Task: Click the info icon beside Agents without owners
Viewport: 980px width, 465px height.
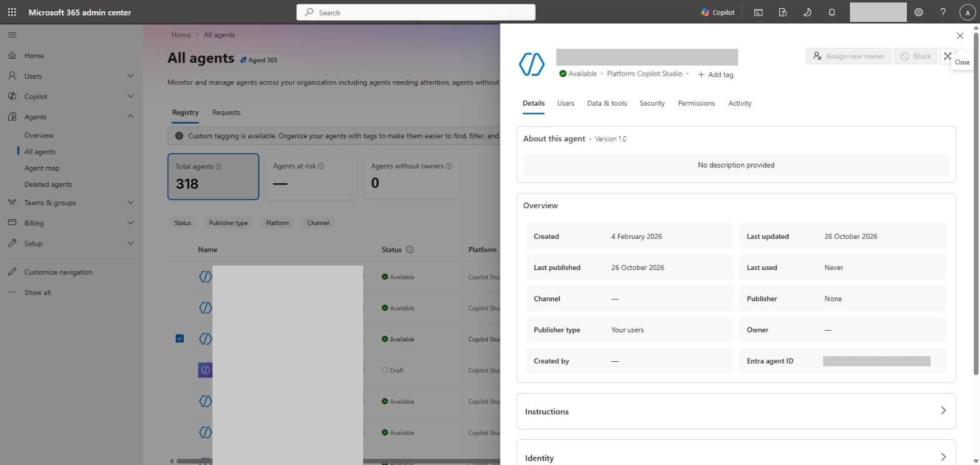Action: point(448,166)
